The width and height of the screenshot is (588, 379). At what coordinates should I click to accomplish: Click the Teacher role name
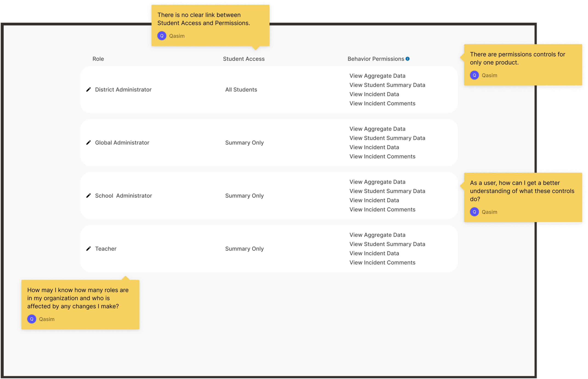(x=106, y=249)
